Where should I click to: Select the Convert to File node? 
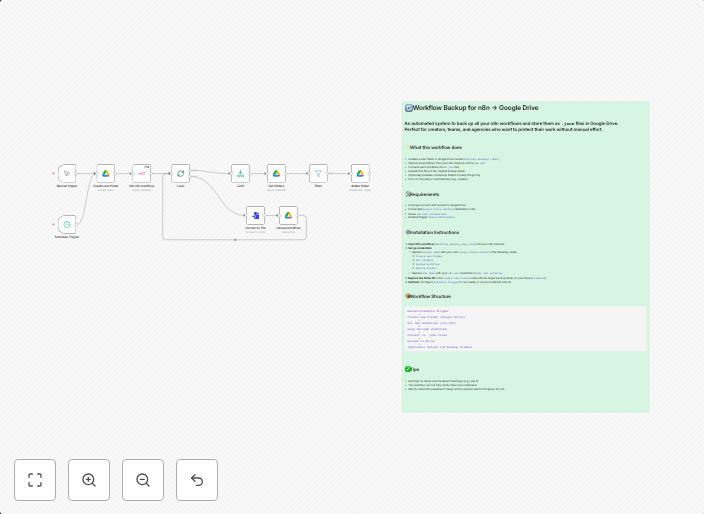(x=255, y=215)
